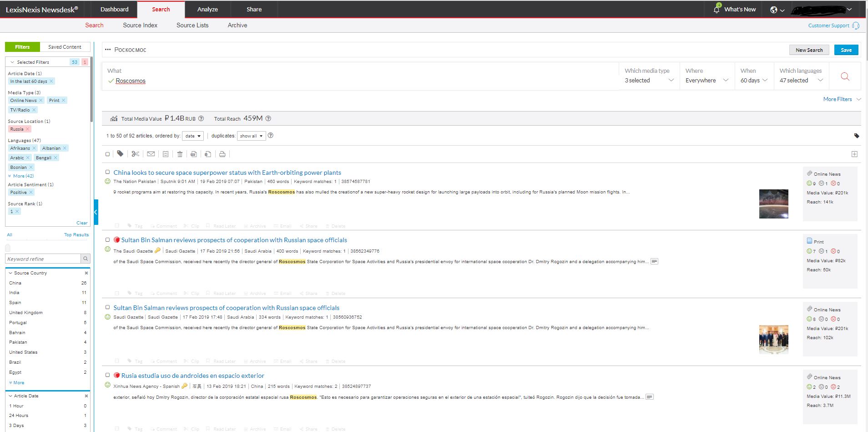
Task: Select the Top Results option
Action: point(76,235)
